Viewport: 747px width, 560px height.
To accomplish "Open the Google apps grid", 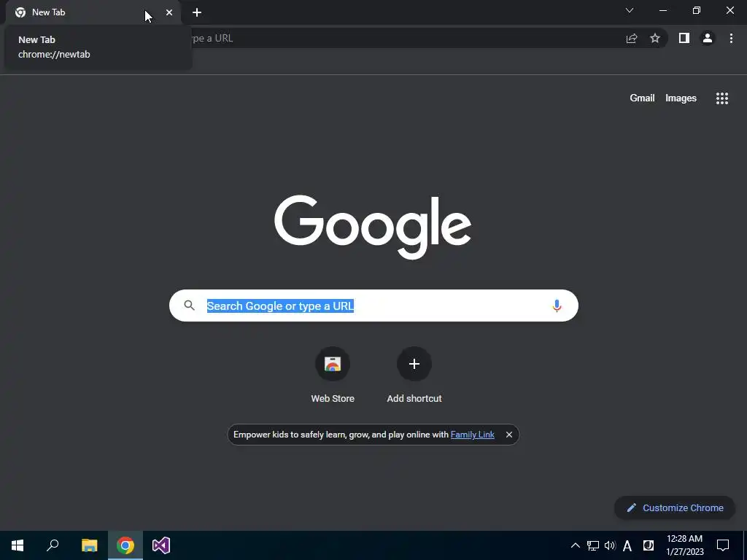I will point(722,98).
